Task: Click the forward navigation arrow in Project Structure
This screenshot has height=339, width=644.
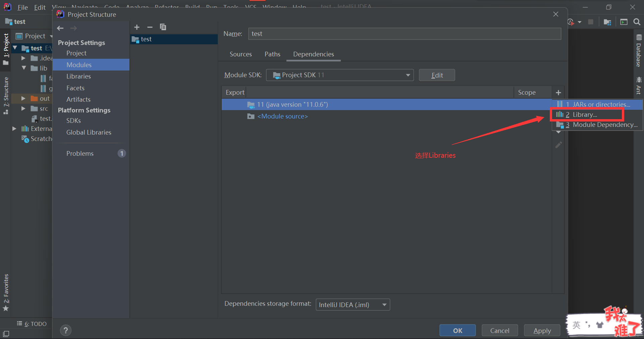Action: (x=74, y=28)
